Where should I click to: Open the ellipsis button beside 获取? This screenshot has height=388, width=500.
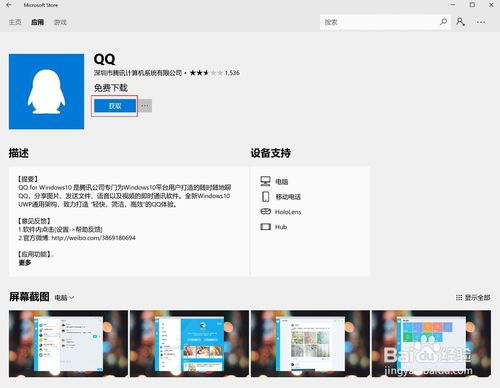click(x=145, y=106)
